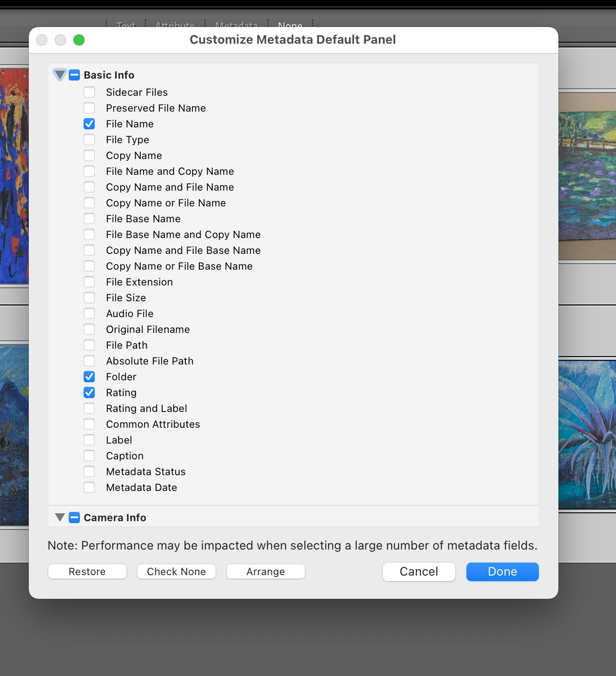Image resolution: width=616 pixels, height=676 pixels.
Task: Check the Caption metadata field
Action: pyautogui.click(x=89, y=456)
